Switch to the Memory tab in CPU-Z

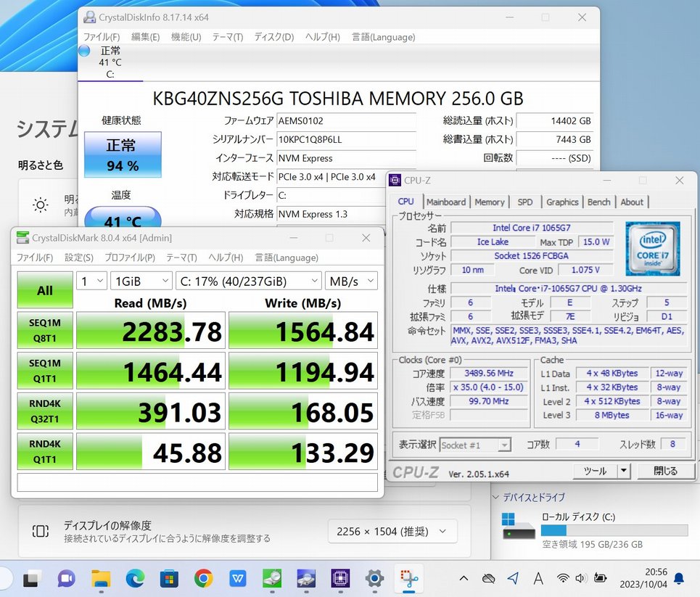[490, 202]
